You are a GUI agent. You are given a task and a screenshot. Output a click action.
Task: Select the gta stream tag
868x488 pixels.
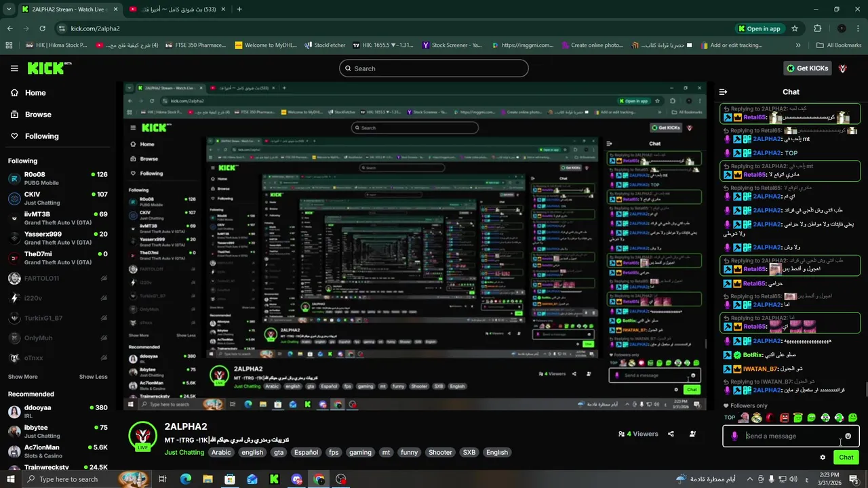point(279,452)
